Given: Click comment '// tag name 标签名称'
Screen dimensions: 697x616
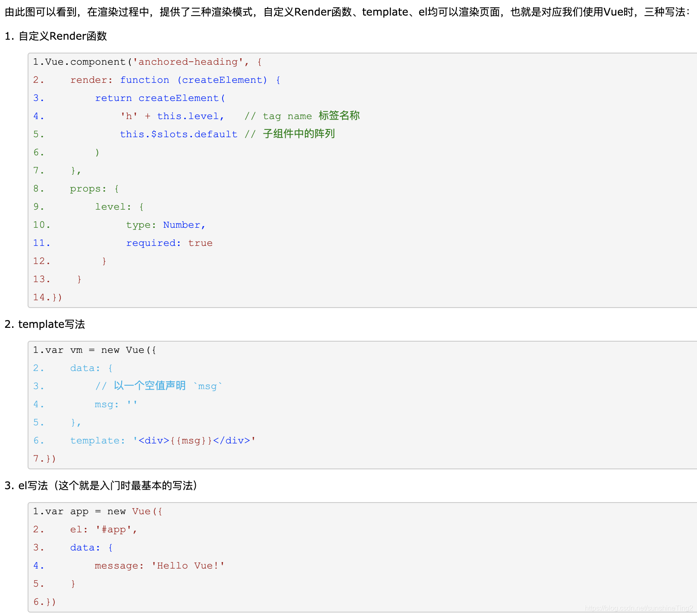Looking at the screenshot, I should [302, 116].
